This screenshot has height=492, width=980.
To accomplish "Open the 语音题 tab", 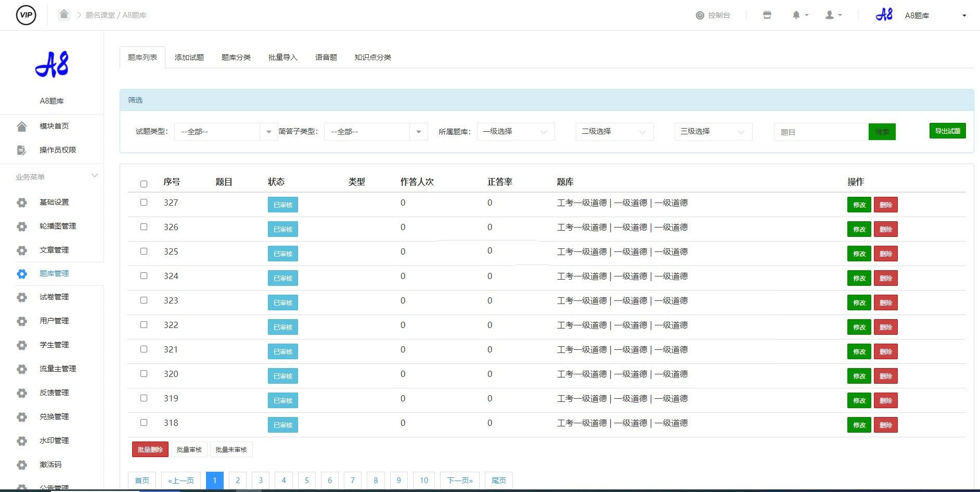I will tap(326, 57).
